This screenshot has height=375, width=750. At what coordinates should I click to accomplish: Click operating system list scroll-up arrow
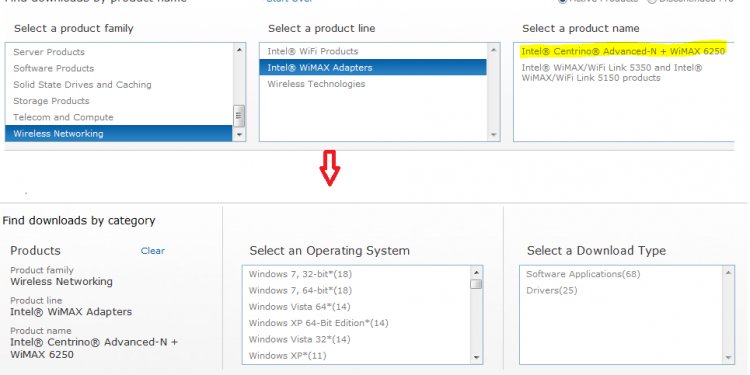[476, 273]
